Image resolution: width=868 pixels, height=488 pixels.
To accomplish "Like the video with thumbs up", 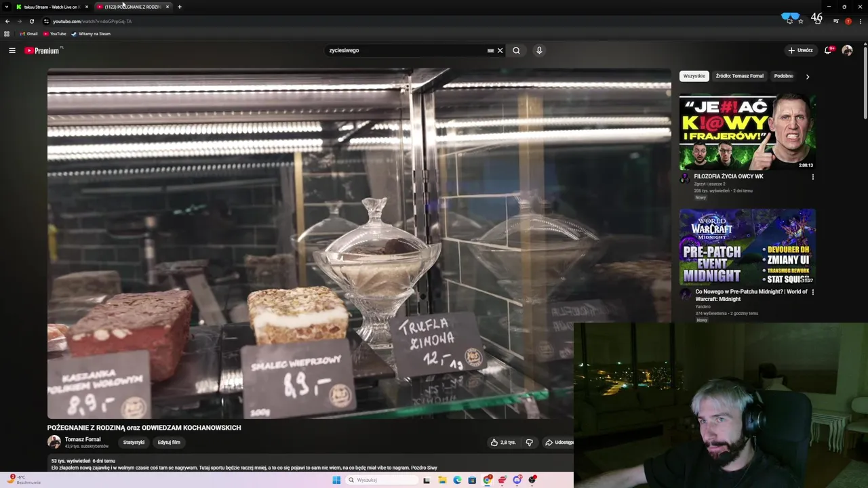I will click(502, 442).
